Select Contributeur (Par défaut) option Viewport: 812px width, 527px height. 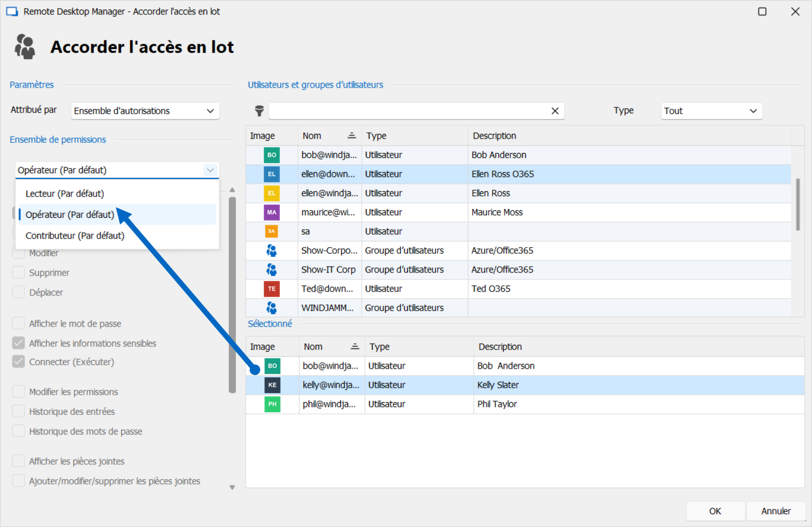coord(75,236)
